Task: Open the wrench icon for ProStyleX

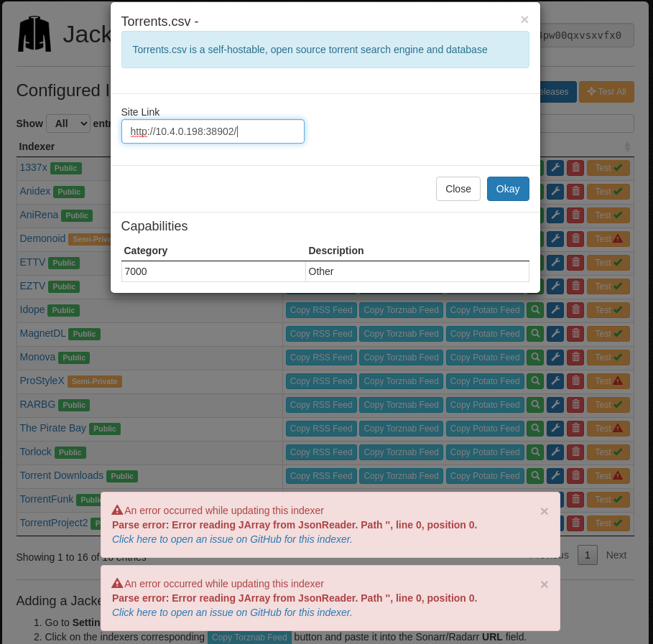Action: click(x=555, y=381)
